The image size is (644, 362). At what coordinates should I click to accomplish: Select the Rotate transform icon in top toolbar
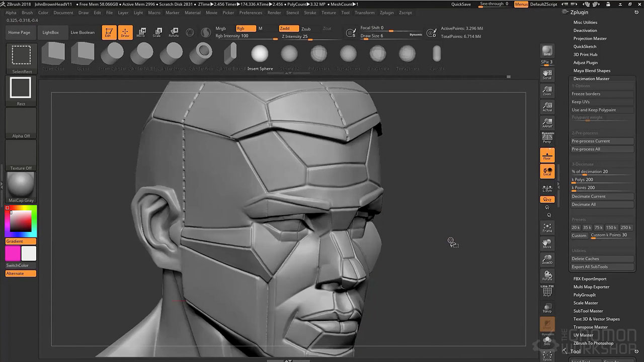pos(174,33)
